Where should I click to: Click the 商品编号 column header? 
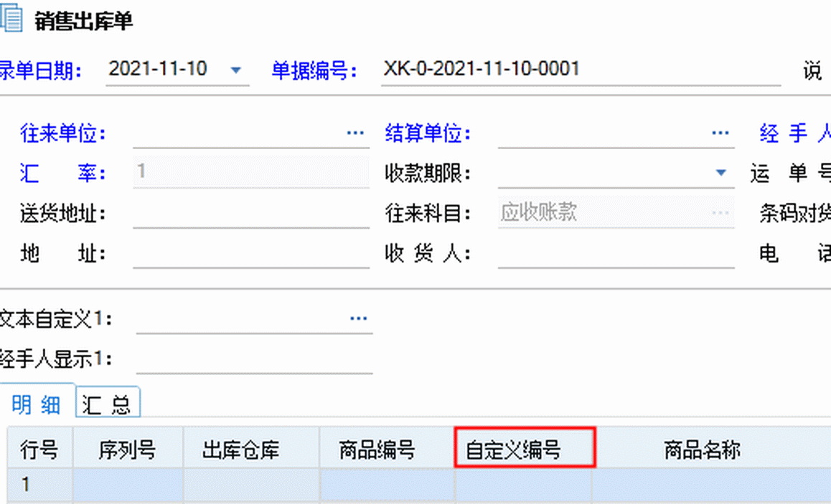[387, 450]
